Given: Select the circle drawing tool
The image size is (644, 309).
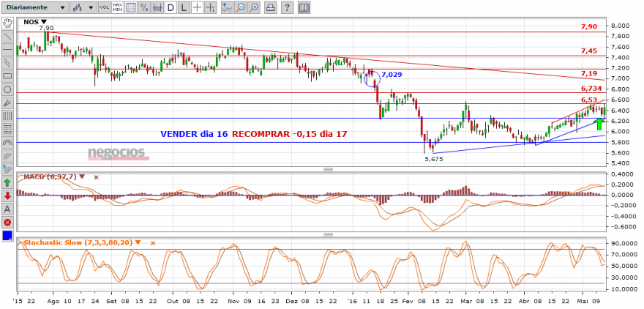Looking at the screenshot, I should [7, 89].
